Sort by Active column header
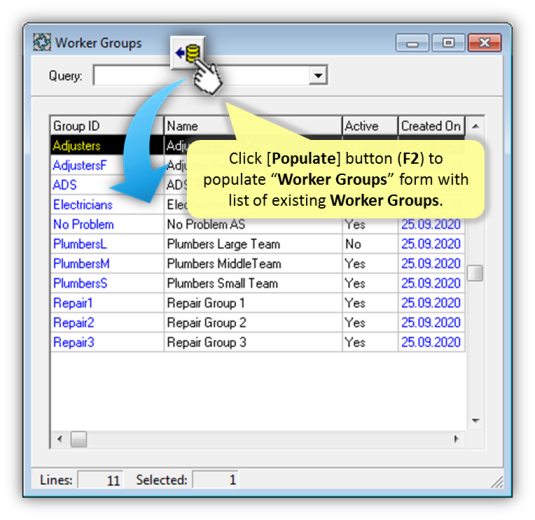535x520 pixels. pyautogui.click(x=370, y=126)
